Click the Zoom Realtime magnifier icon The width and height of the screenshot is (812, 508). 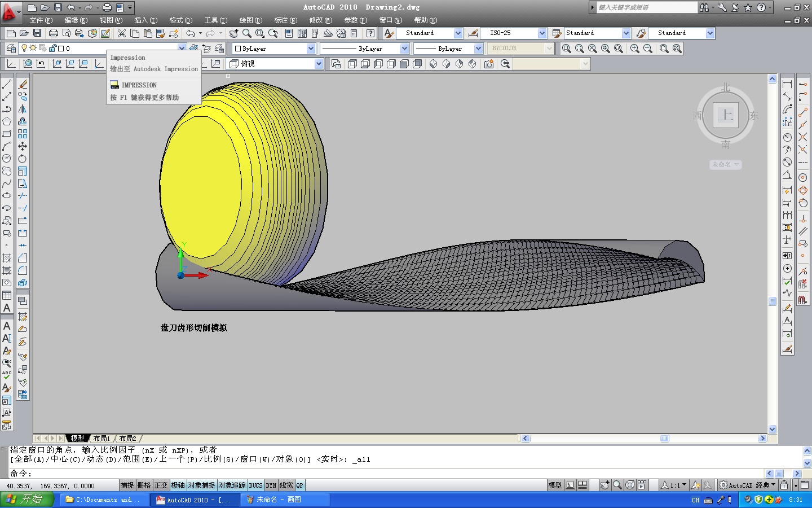coord(246,33)
